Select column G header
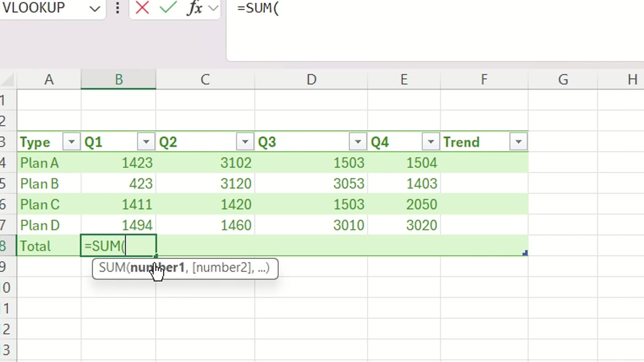This screenshot has width=644, height=362. click(x=563, y=79)
